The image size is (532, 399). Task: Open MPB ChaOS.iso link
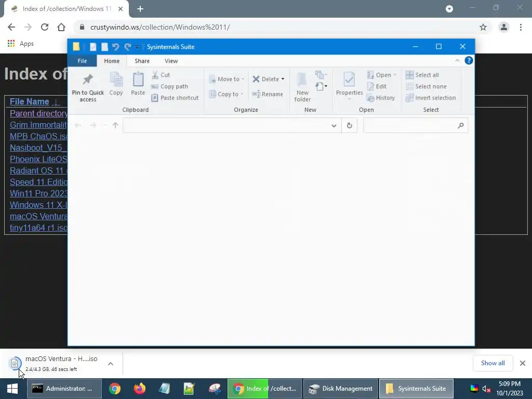coord(38,137)
